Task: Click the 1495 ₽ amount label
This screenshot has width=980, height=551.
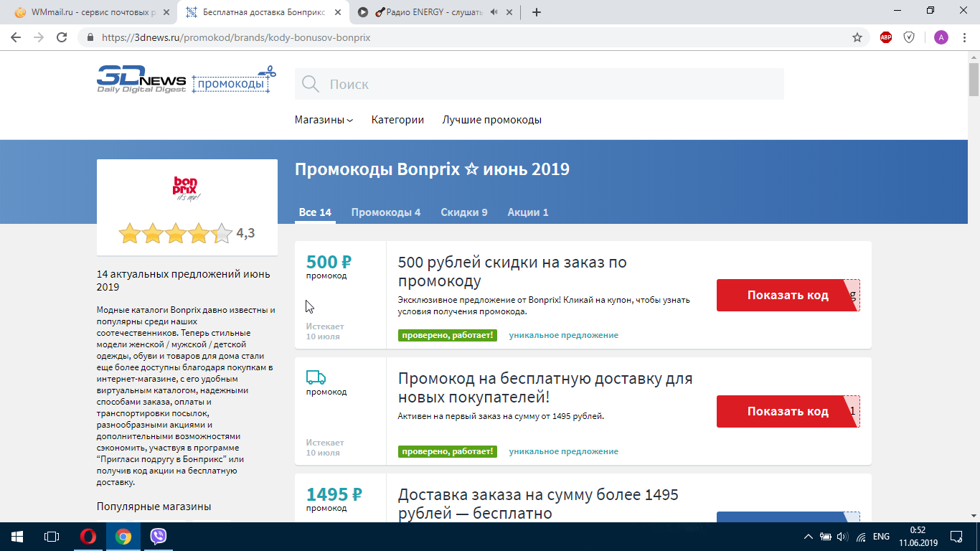Action: 334,494
